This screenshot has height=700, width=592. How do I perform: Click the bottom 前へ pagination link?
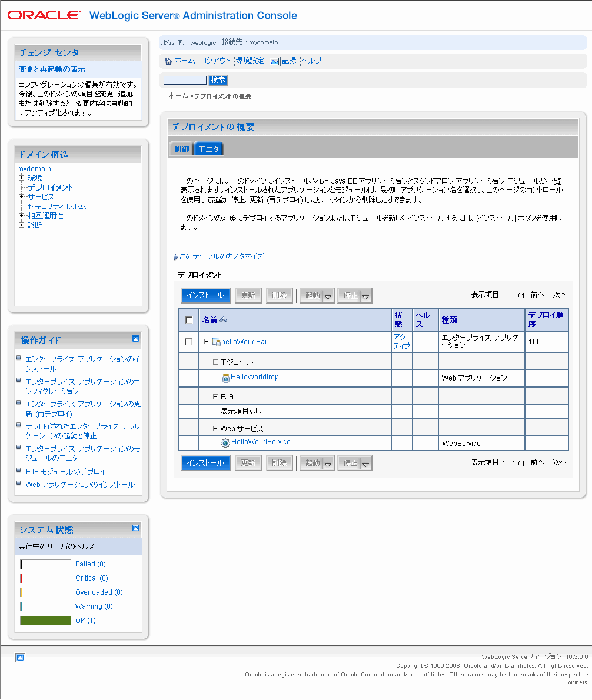(x=537, y=463)
